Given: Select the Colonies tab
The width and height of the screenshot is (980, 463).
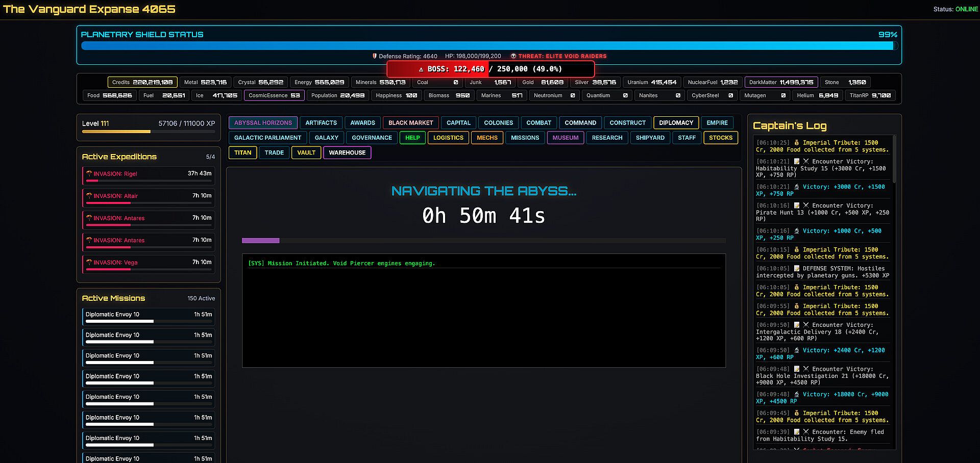Looking at the screenshot, I should 498,123.
